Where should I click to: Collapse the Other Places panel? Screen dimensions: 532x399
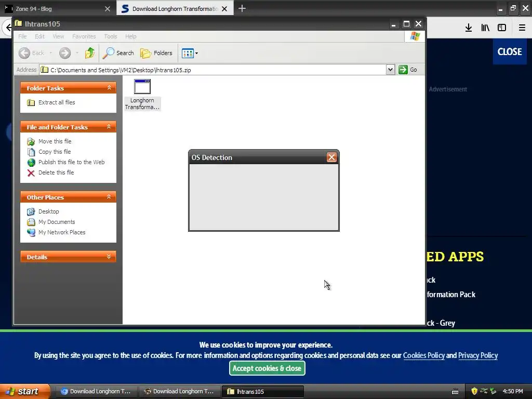pyautogui.click(x=109, y=197)
